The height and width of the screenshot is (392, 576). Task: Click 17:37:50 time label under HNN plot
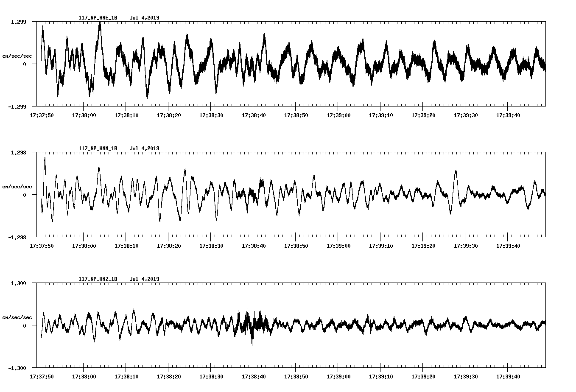coord(41,246)
